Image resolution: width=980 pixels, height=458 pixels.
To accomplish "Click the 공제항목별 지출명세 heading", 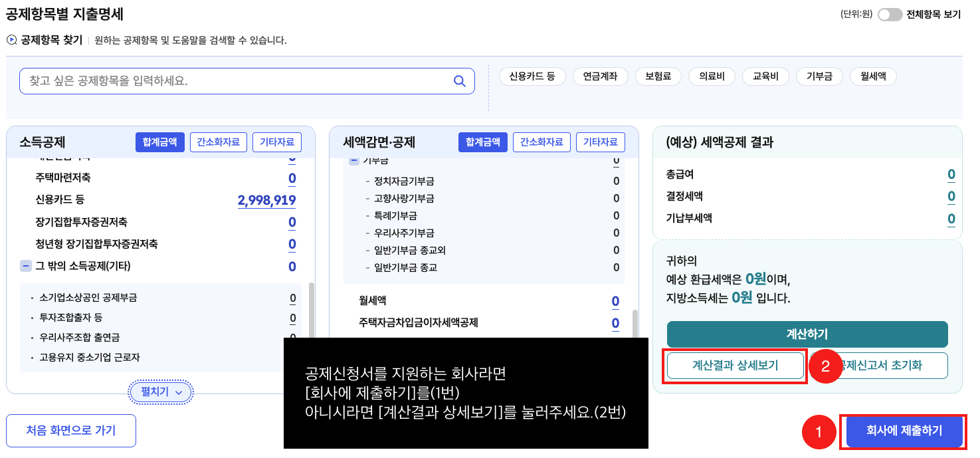I will (x=64, y=13).
